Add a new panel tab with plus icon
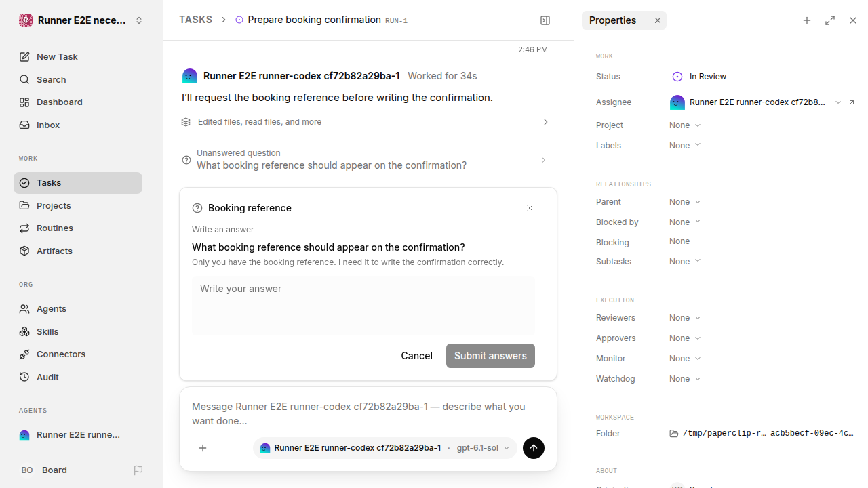The image size is (868, 488). point(807,20)
